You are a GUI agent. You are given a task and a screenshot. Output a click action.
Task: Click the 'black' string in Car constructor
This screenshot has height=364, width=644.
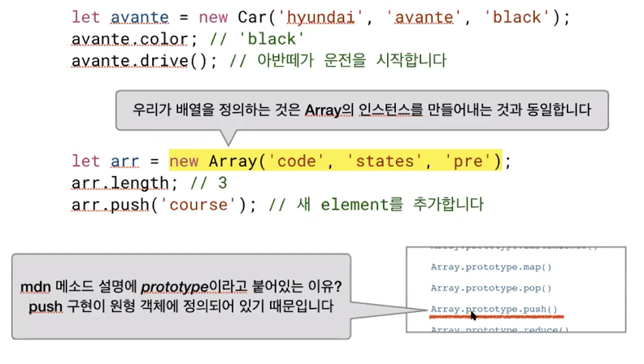pyautogui.click(x=516, y=17)
